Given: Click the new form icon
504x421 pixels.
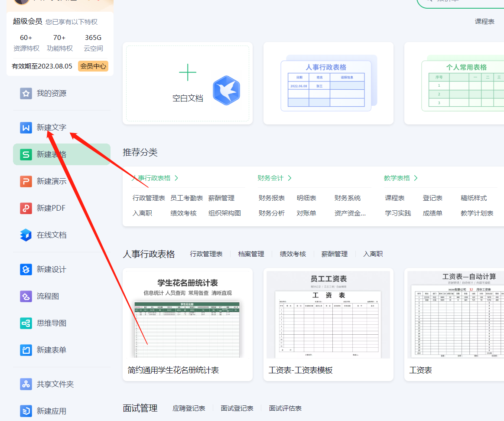Looking at the screenshot, I should 26,350.
